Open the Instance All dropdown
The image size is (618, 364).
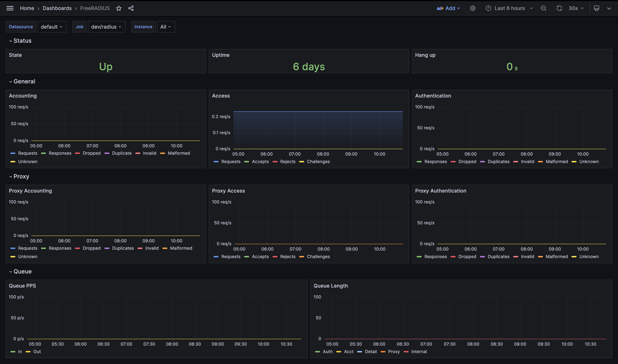coord(166,27)
